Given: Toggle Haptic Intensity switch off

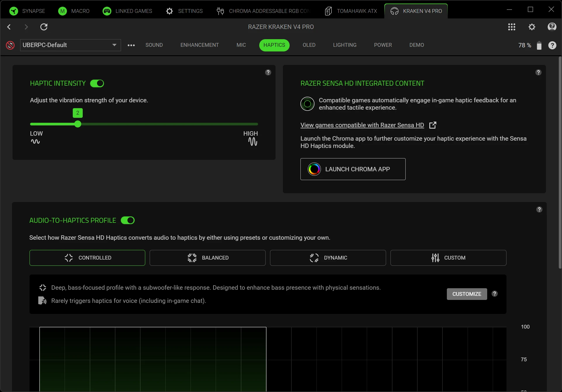Looking at the screenshot, I should [x=97, y=83].
